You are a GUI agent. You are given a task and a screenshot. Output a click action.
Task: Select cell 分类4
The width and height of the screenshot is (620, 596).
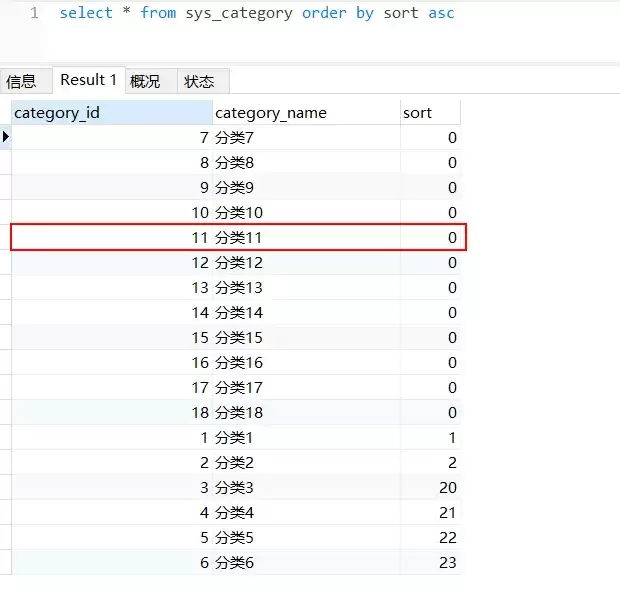[x=306, y=513]
